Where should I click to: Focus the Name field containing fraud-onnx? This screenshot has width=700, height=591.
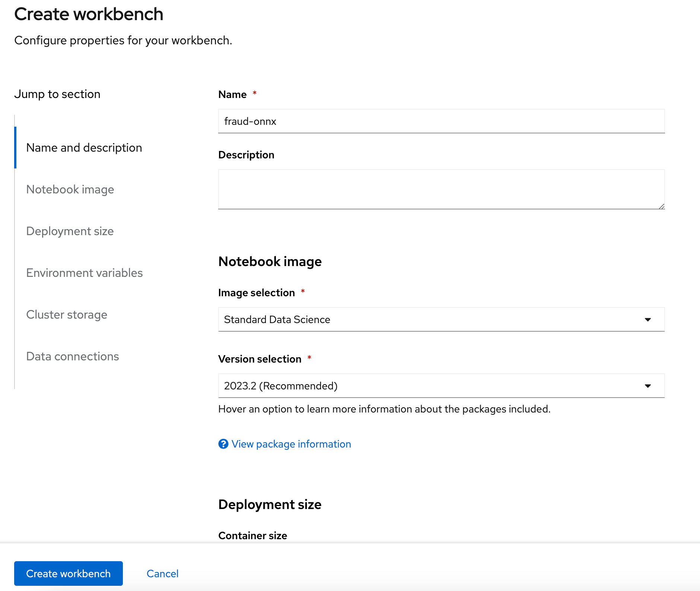(441, 121)
